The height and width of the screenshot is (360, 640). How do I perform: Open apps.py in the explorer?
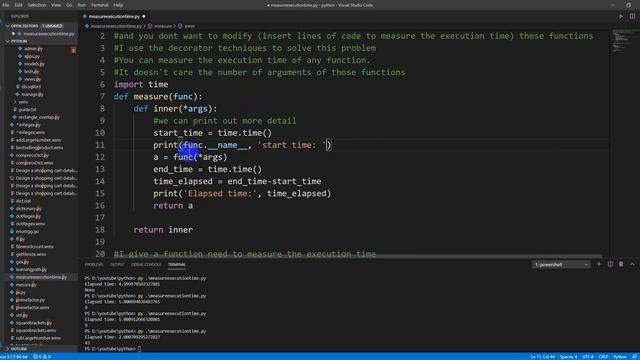tap(32, 56)
